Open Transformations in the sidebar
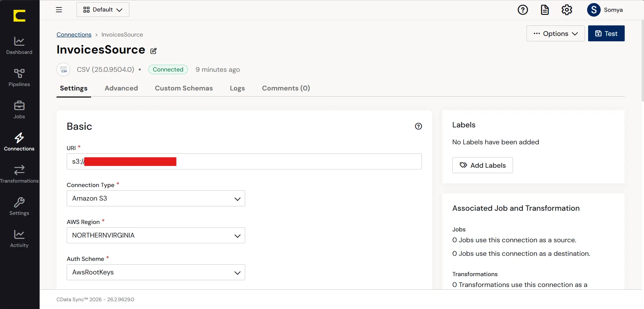This screenshot has height=309, width=644. pos(19,174)
